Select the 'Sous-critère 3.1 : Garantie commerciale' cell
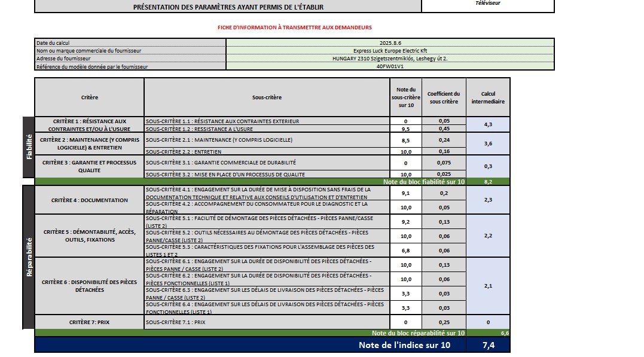 click(x=267, y=163)
